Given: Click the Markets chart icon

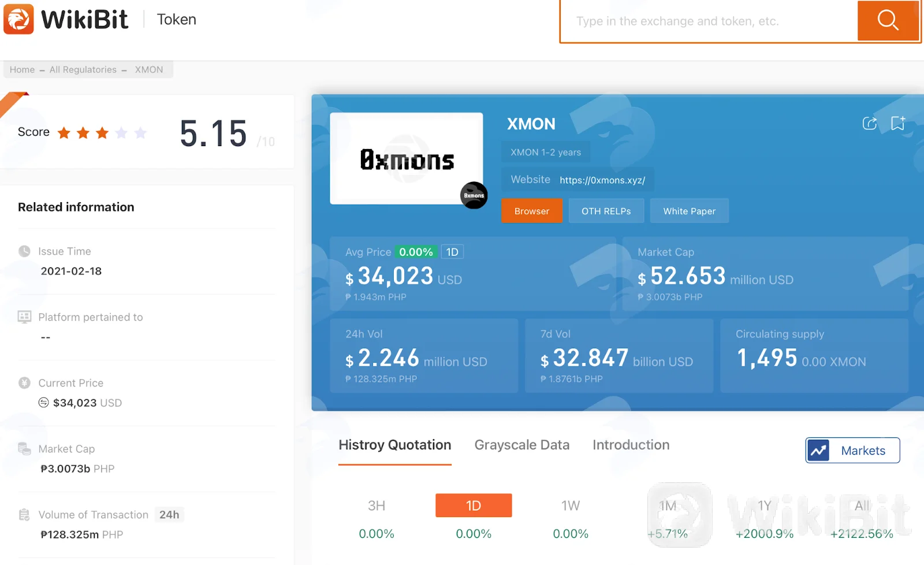Looking at the screenshot, I should pyautogui.click(x=818, y=451).
